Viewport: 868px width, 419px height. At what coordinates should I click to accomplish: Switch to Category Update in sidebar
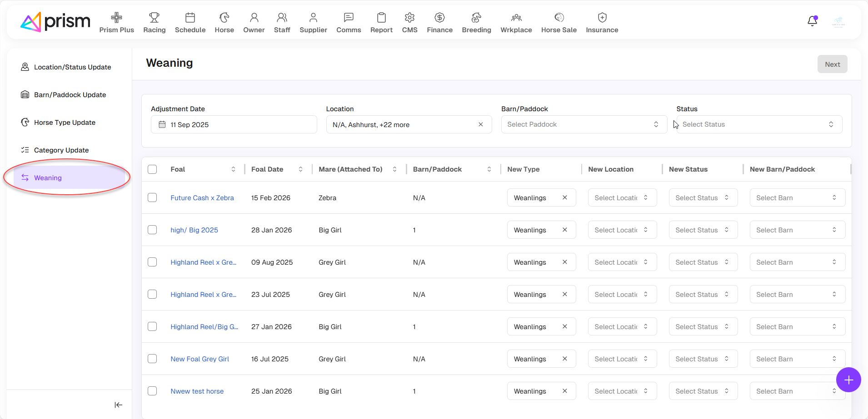tap(61, 150)
